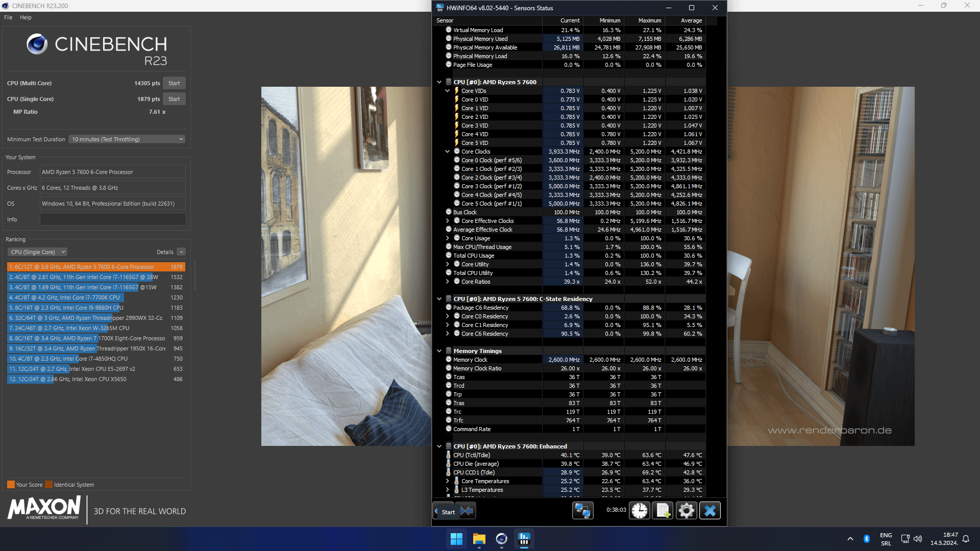Click the Cinebench R23 logo sphere
The height and width of the screenshot is (551, 980).
click(x=37, y=44)
